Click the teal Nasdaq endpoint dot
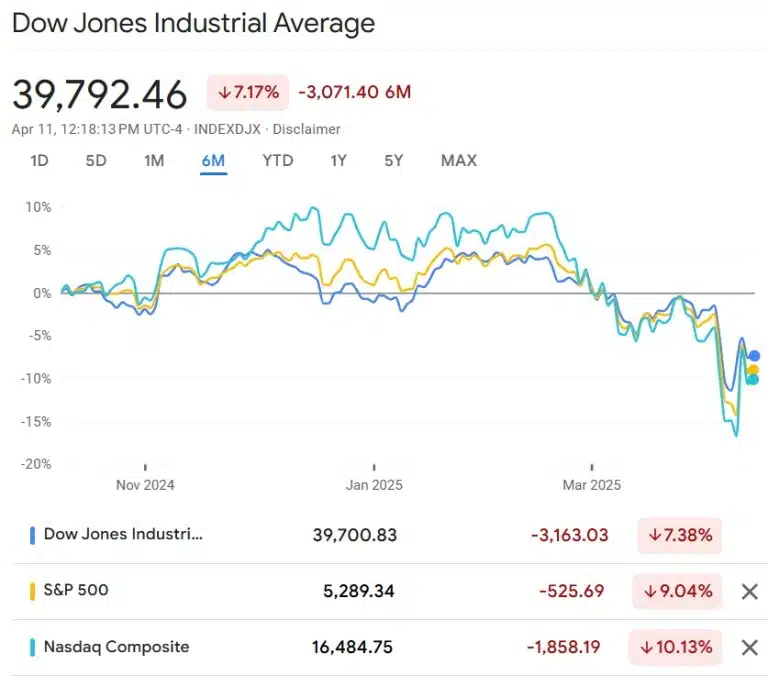The image size is (768, 676). point(752,379)
